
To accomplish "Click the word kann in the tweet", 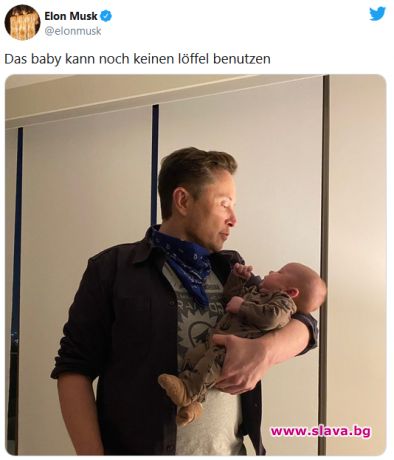I will (x=79, y=59).
